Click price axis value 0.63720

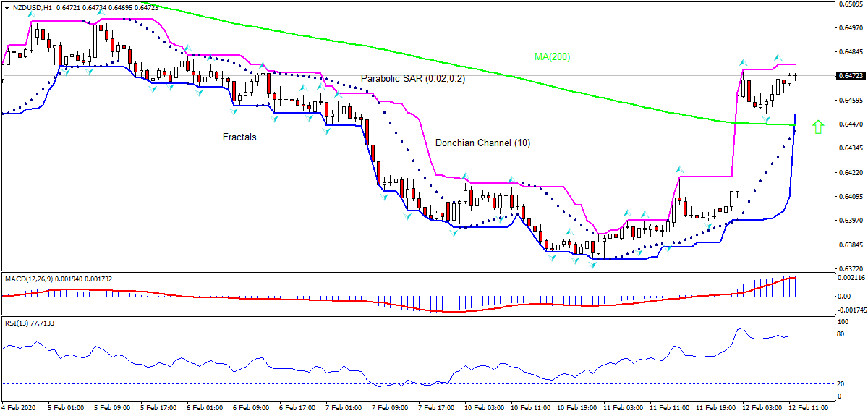tap(851, 268)
